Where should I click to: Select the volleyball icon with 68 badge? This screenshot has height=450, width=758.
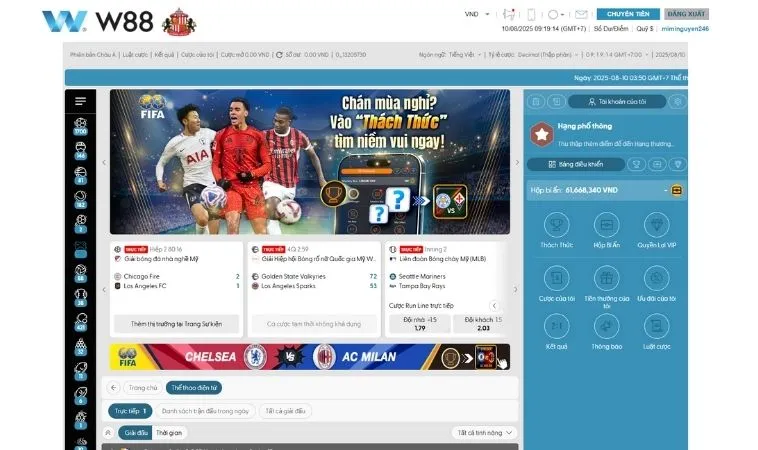81,273
